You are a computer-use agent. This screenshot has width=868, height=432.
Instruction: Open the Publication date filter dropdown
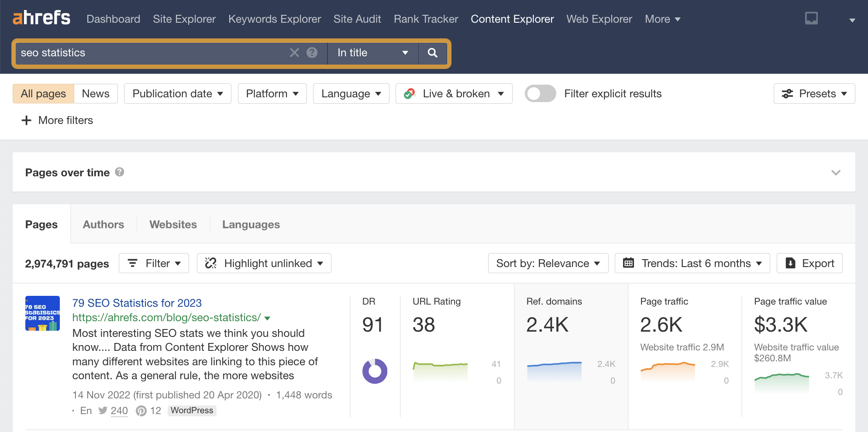177,93
